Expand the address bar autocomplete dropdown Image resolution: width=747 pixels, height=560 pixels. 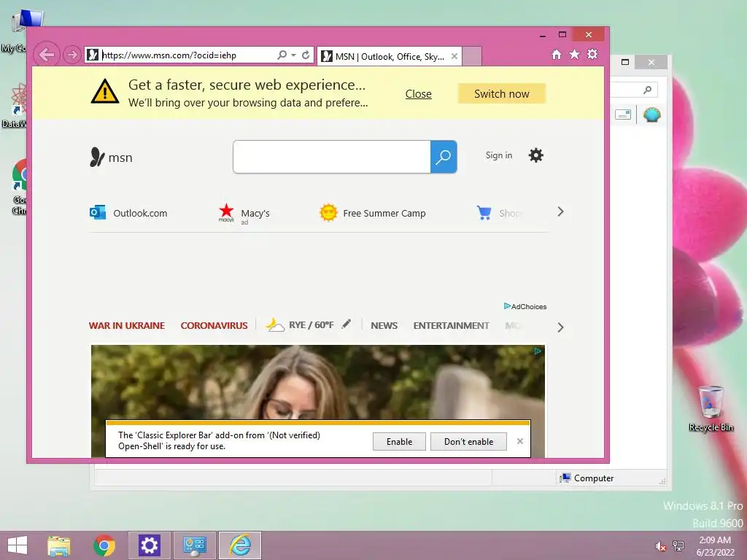point(293,55)
